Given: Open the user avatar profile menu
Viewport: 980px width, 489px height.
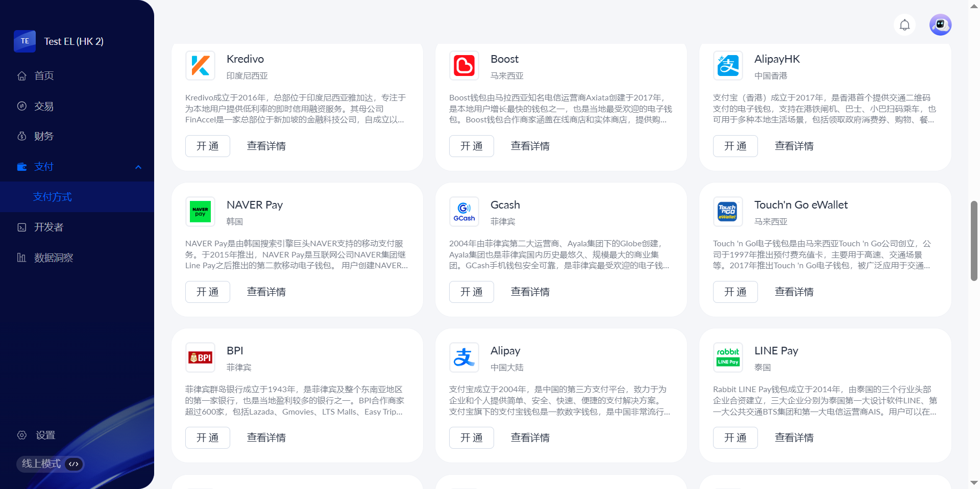Looking at the screenshot, I should 940,25.
